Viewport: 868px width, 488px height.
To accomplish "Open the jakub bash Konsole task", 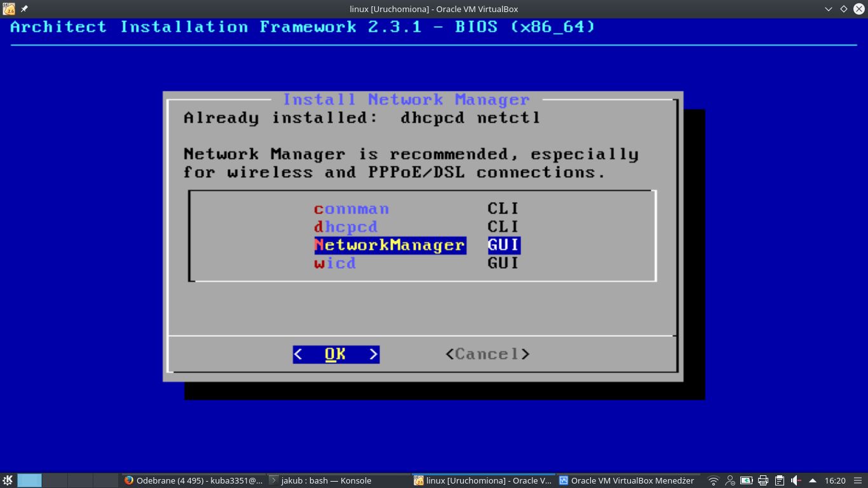I will point(337,480).
